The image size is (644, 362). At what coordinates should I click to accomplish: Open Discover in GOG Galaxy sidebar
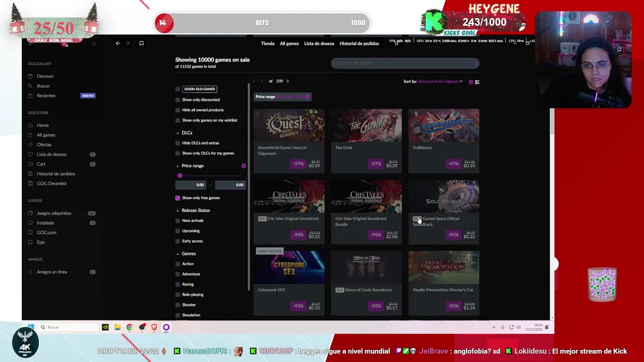point(45,76)
